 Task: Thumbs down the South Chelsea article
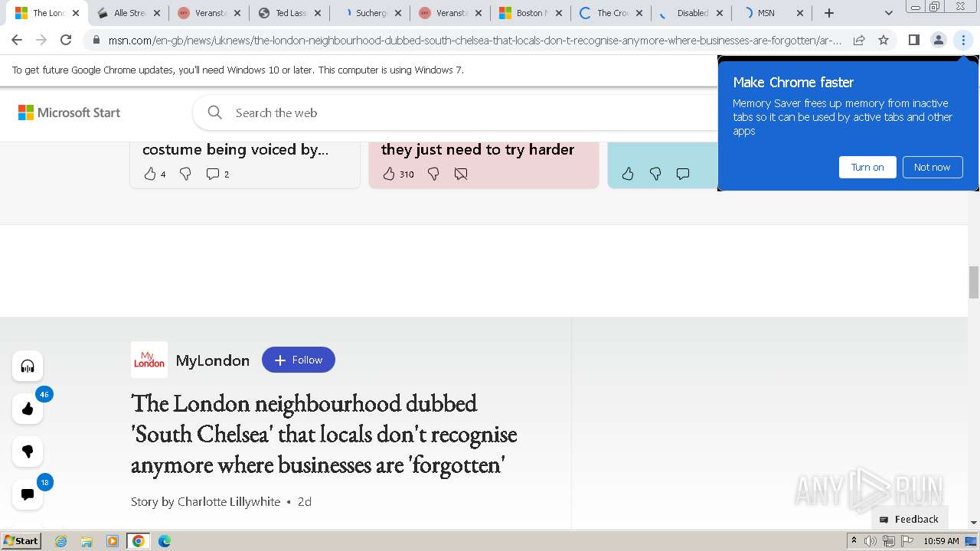pyautogui.click(x=28, y=452)
